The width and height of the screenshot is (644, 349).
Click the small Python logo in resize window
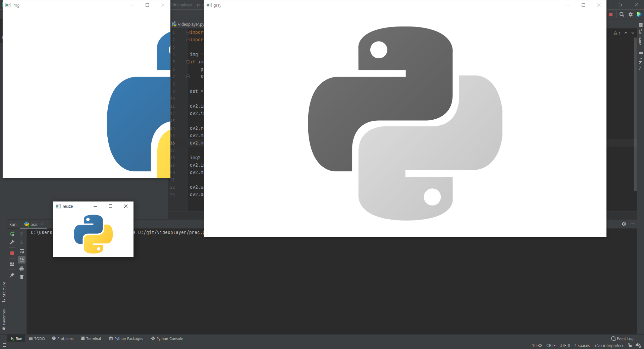pyautogui.click(x=93, y=234)
